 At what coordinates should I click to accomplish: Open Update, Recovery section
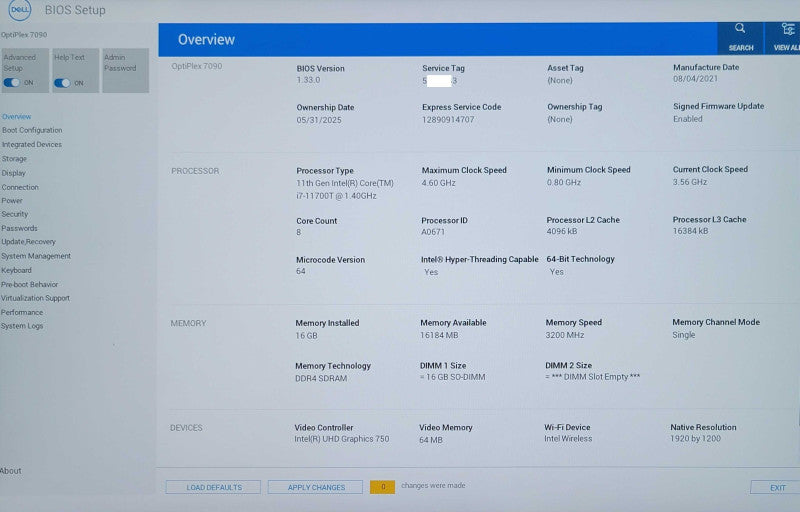(29, 242)
